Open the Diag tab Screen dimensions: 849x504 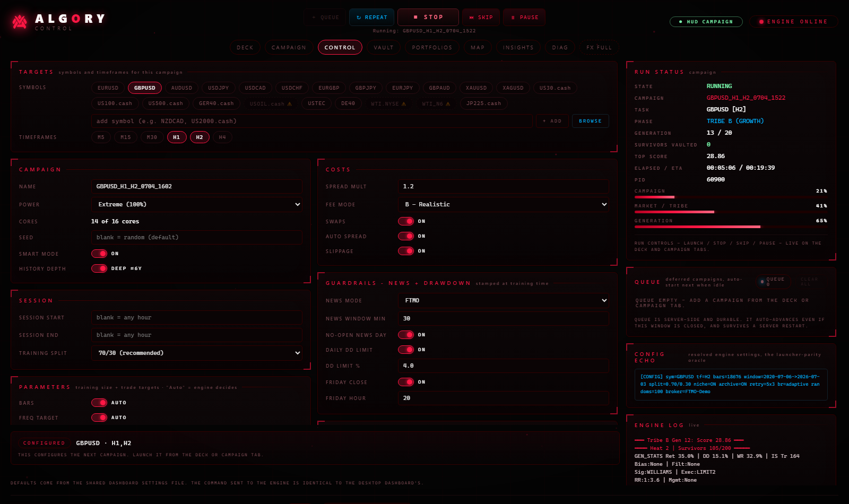coord(560,48)
